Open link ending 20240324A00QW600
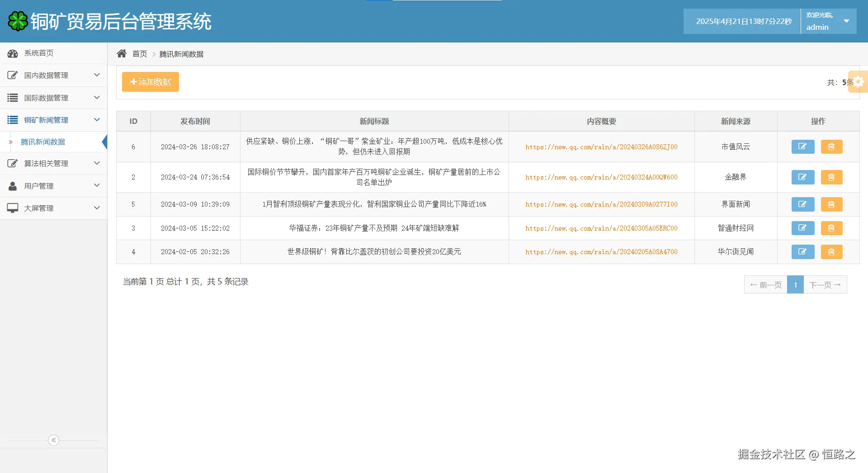 tap(601, 177)
